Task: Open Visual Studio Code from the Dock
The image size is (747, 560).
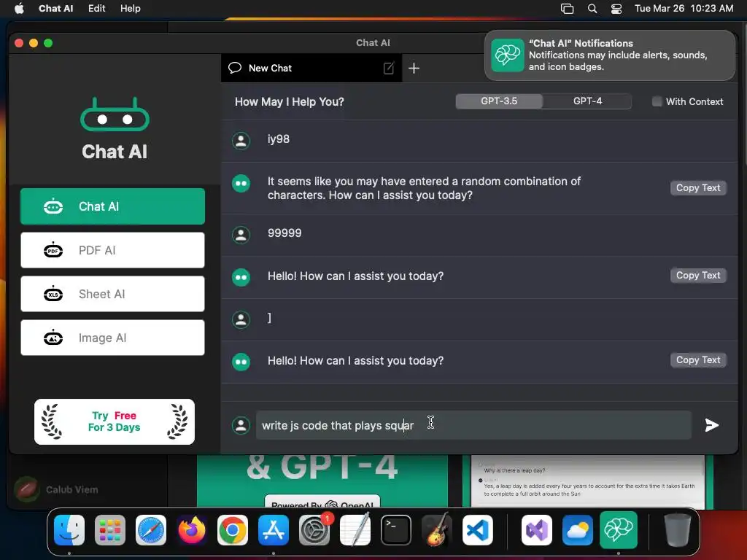Action: [477, 530]
